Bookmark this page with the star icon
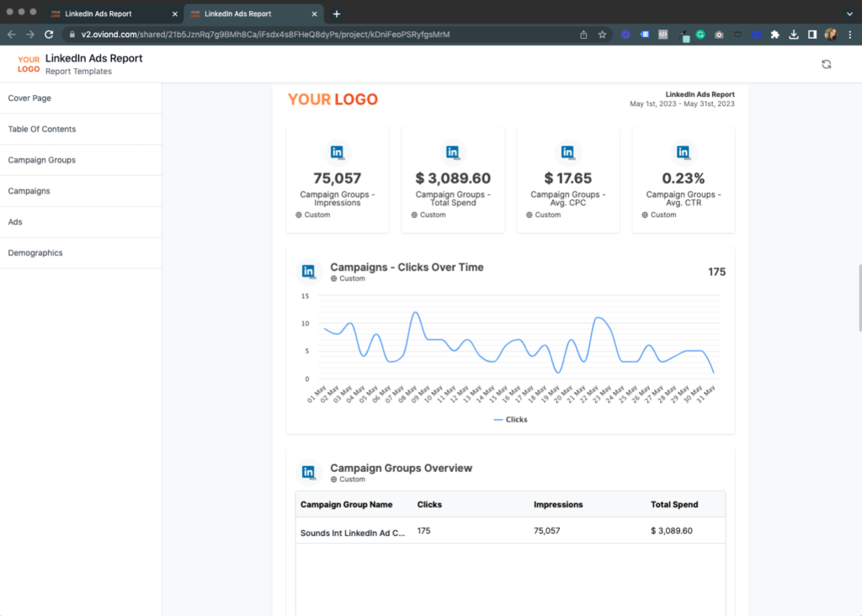The image size is (862, 616). click(x=602, y=35)
